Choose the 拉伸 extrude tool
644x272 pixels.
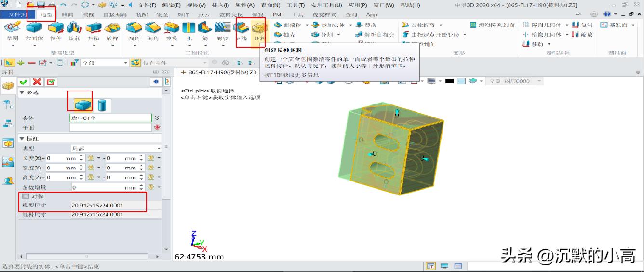[56, 31]
